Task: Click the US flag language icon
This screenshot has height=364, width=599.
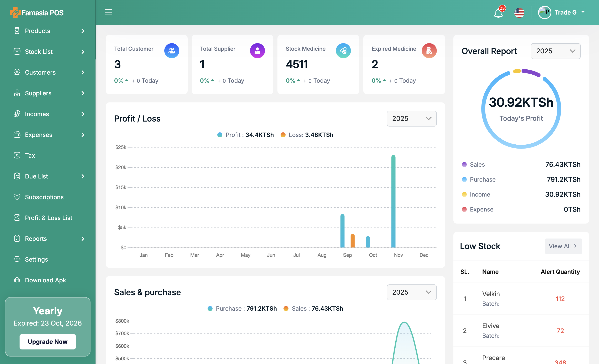Action: [x=519, y=13]
